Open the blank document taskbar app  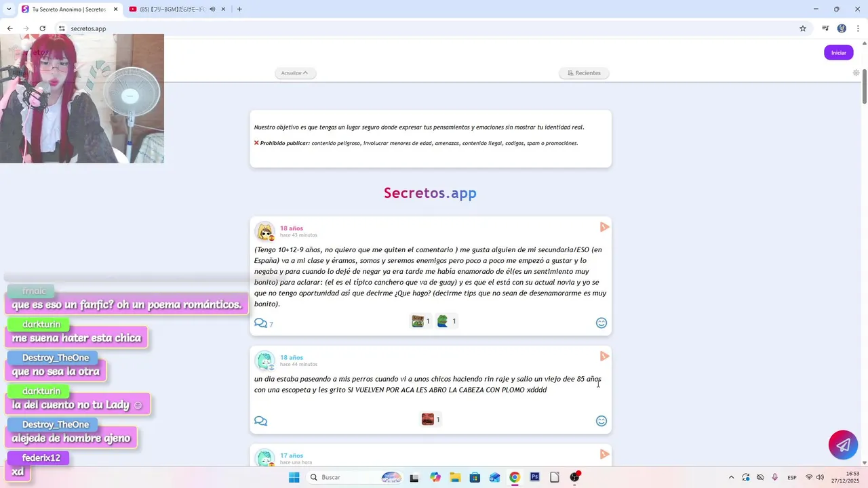pyautogui.click(x=555, y=477)
